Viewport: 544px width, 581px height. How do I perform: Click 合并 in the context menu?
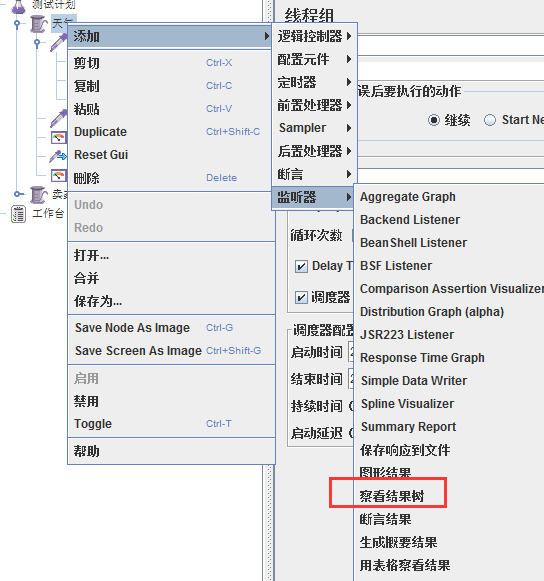[171, 278]
